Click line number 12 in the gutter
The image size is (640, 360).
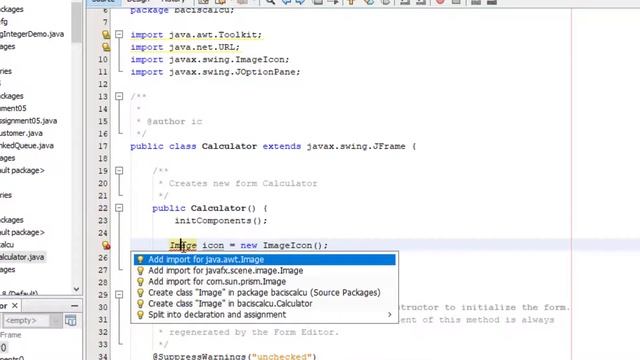[x=103, y=84]
